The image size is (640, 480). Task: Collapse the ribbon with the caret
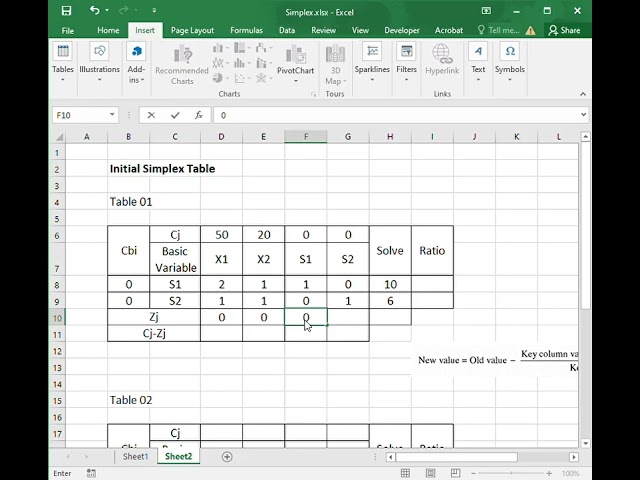point(583,94)
